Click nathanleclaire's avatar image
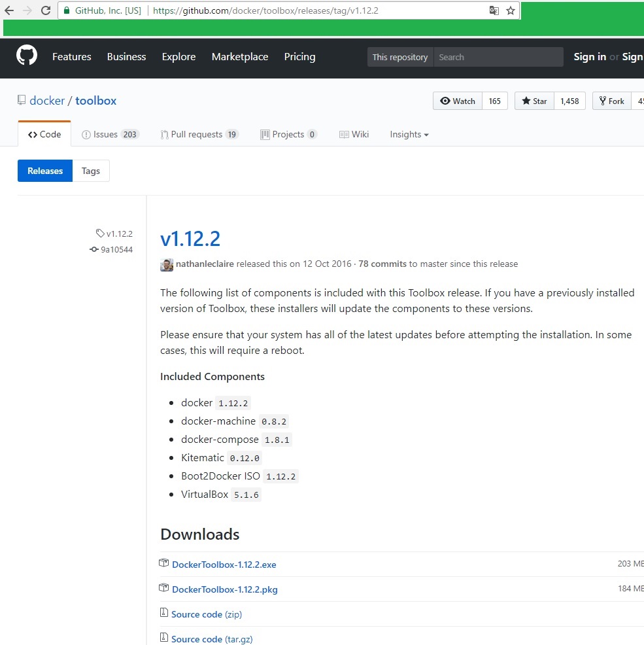This screenshot has width=644, height=645. tap(167, 265)
